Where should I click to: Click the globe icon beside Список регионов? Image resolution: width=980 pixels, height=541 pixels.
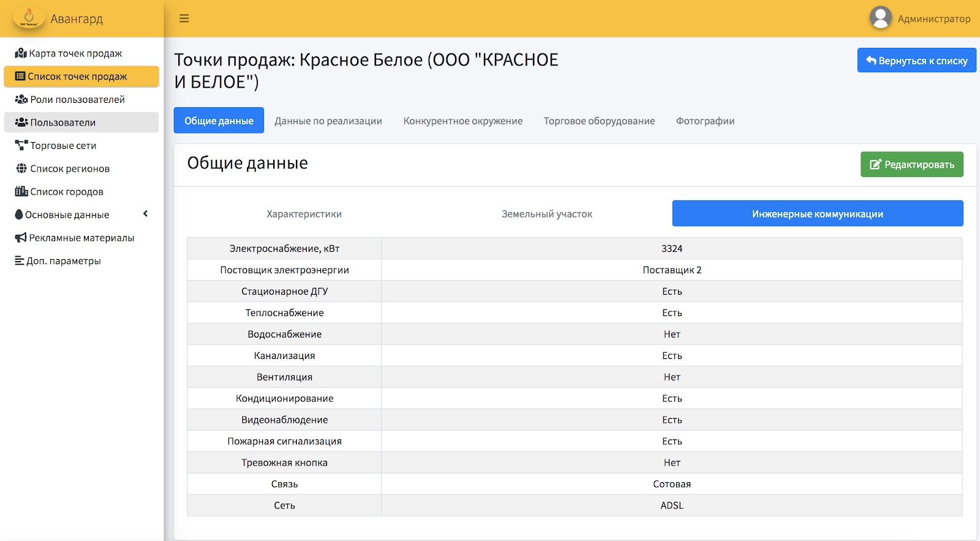click(21, 168)
